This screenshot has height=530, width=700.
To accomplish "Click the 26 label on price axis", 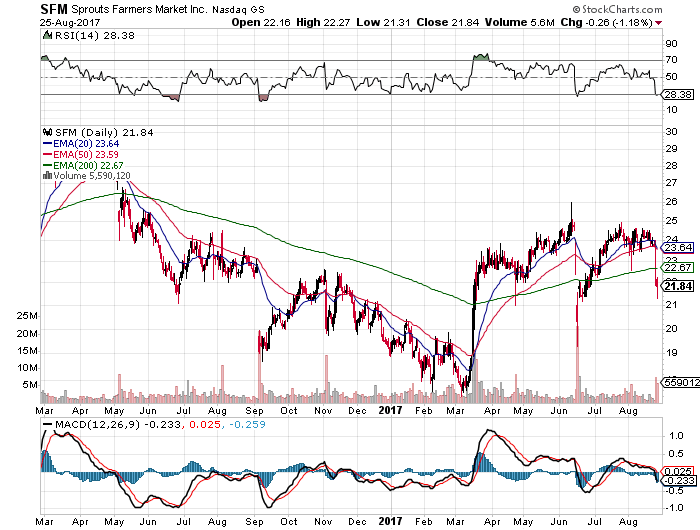I will 671,202.
